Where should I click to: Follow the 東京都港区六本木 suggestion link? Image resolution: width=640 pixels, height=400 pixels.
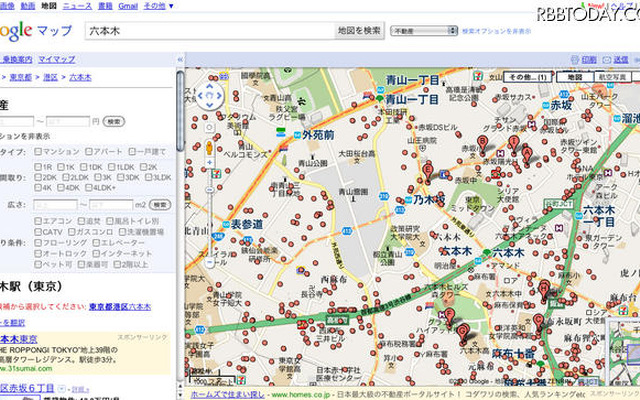(120, 307)
